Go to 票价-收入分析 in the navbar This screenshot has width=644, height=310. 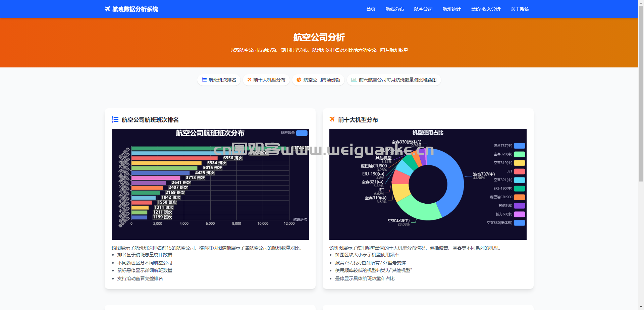coord(485,9)
